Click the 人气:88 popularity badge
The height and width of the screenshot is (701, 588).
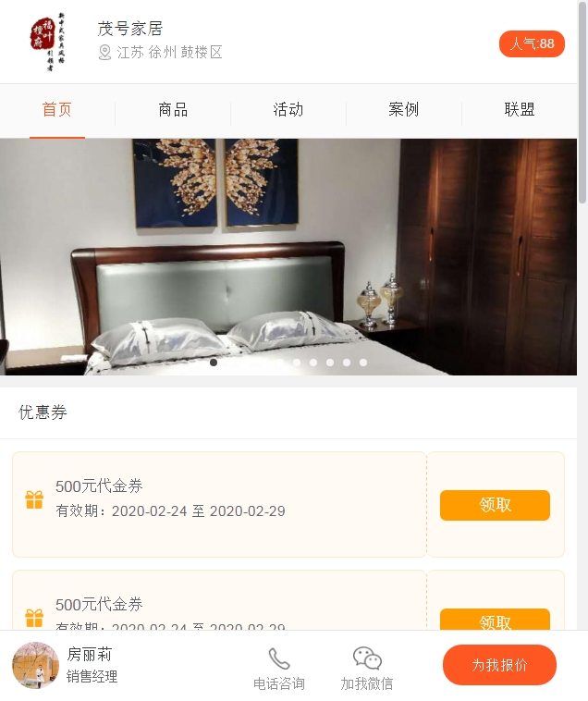(532, 43)
